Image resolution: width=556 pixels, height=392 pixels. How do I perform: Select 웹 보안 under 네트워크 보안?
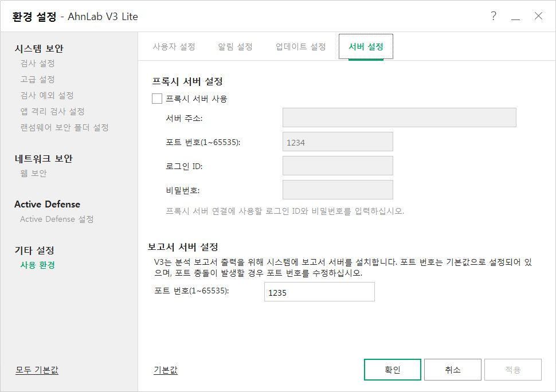34,173
